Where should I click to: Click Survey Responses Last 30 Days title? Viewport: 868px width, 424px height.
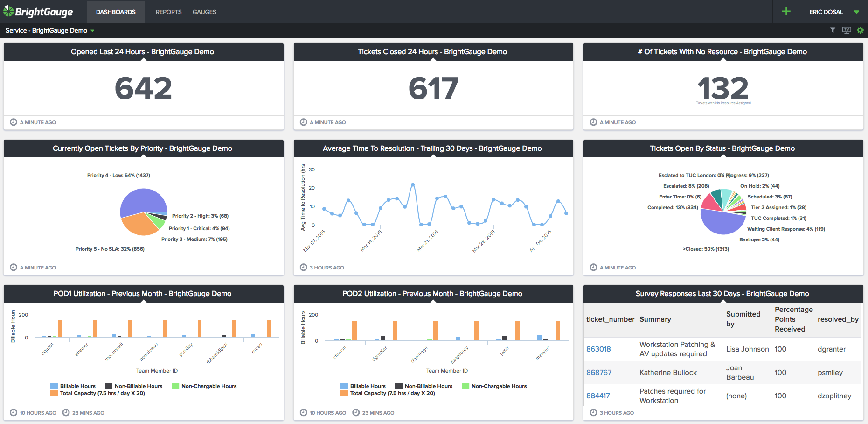pos(722,294)
